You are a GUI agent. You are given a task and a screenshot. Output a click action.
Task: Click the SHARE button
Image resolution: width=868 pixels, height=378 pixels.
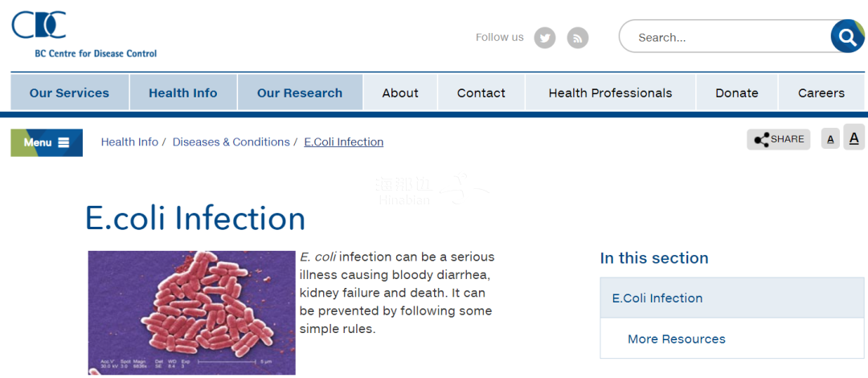click(x=778, y=139)
